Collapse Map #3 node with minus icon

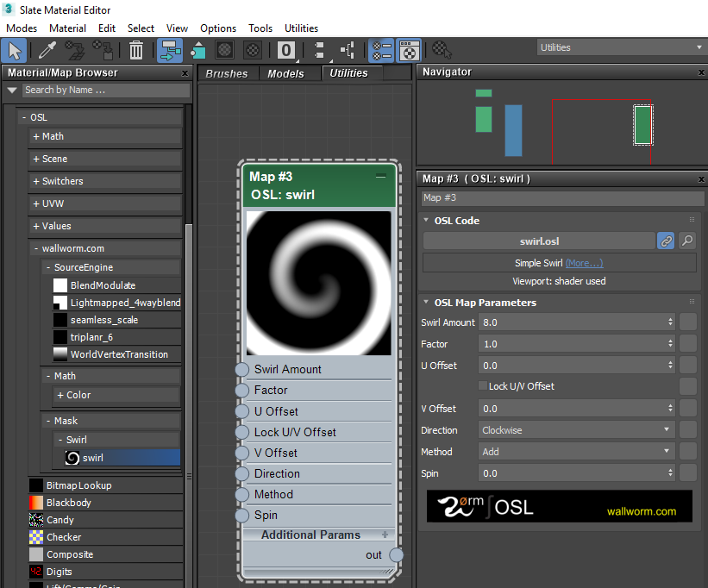380,176
